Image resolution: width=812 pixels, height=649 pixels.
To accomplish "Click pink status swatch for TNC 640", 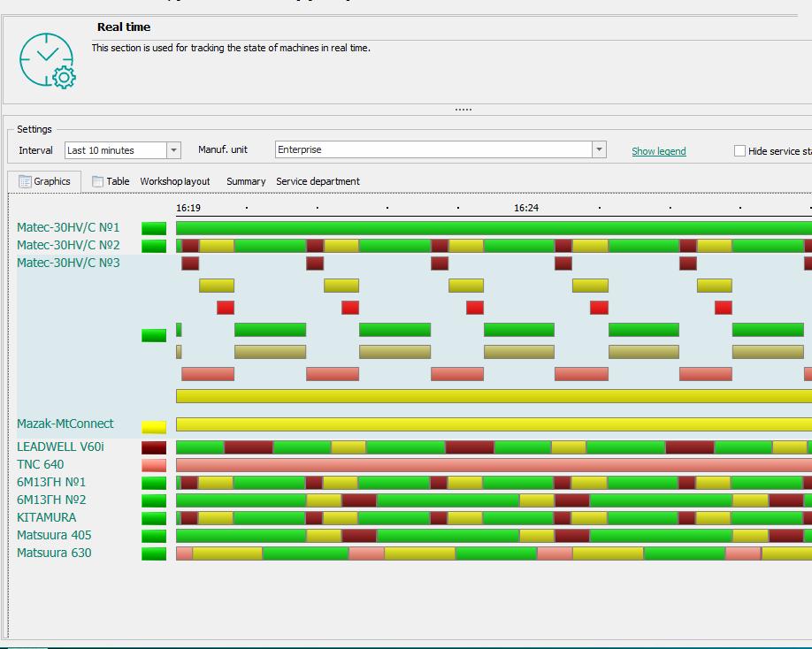I will [154, 465].
